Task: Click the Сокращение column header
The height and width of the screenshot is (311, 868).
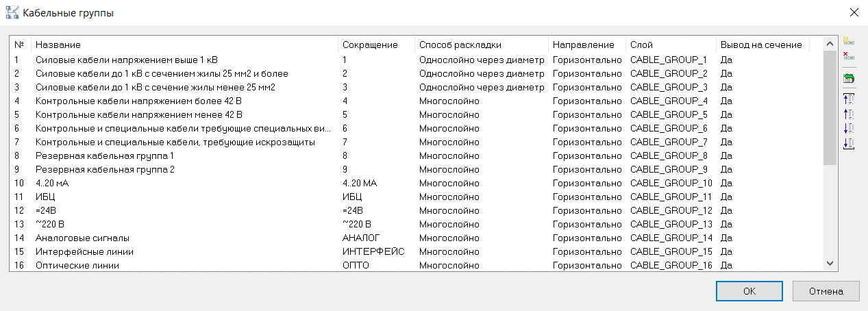Action: (x=370, y=45)
